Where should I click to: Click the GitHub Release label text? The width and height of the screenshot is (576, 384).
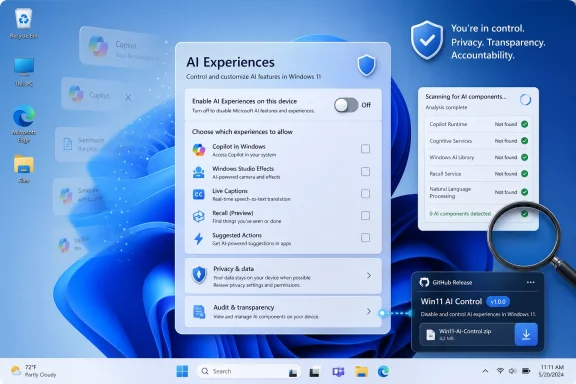[452, 283]
